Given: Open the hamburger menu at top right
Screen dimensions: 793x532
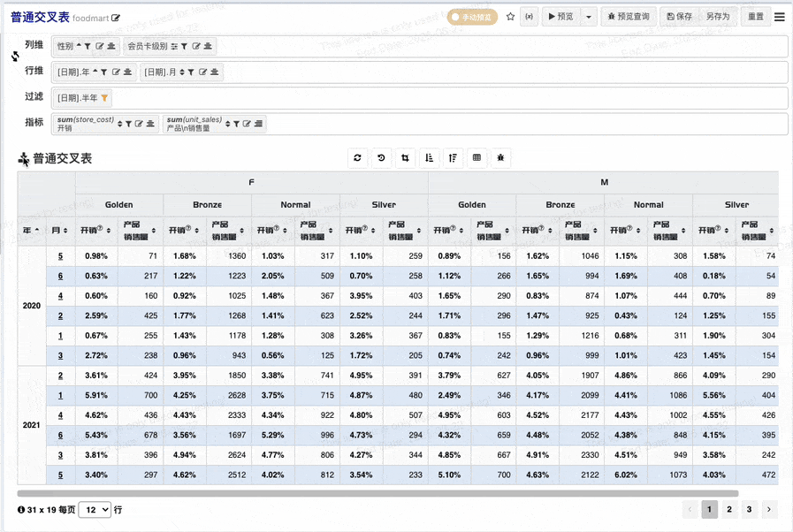Looking at the screenshot, I should click(x=780, y=17).
